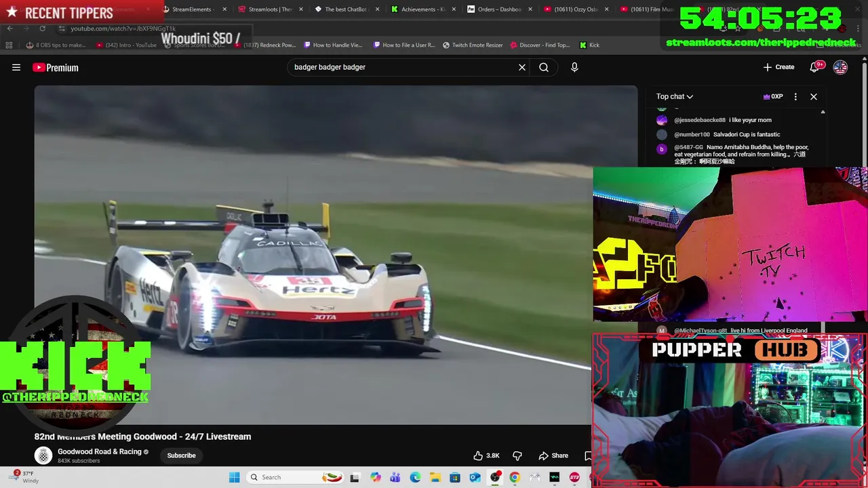Open the weather widget showing 37°F
Image resolution: width=868 pixels, height=488 pixels.
click(x=24, y=477)
